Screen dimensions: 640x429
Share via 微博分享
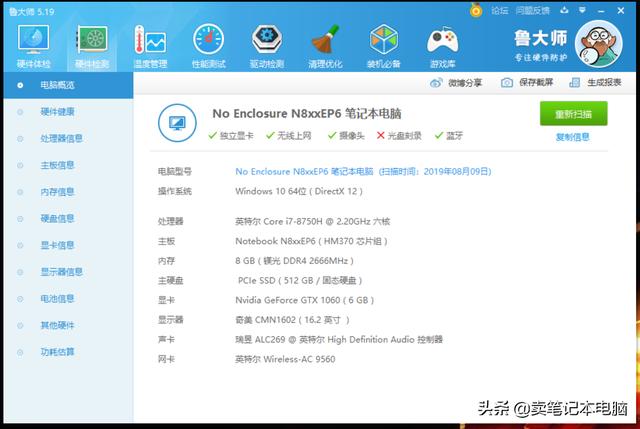458,83
